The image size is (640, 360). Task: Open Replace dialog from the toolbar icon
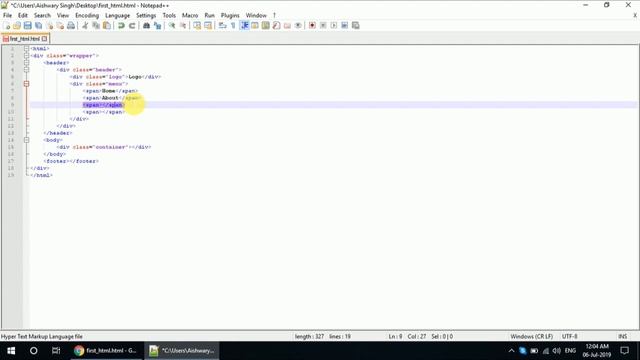click(x=157, y=26)
